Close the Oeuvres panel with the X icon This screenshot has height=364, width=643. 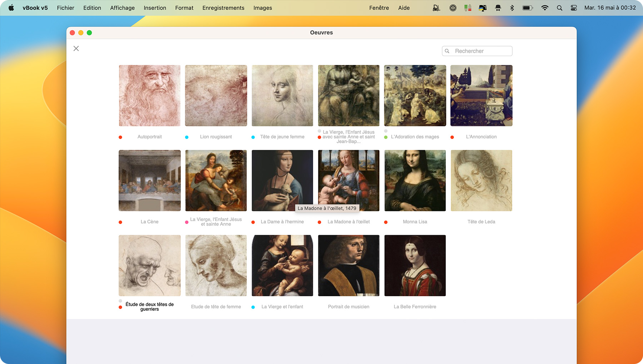[x=76, y=49]
